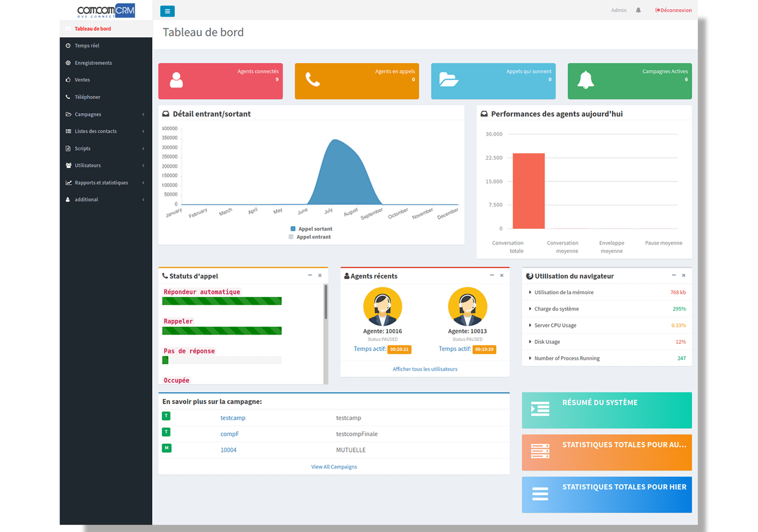Collapse the Statuts d'appel widget
Viewport: 758px width, 532px height.
pyautogui.click(x=311, y=275)
